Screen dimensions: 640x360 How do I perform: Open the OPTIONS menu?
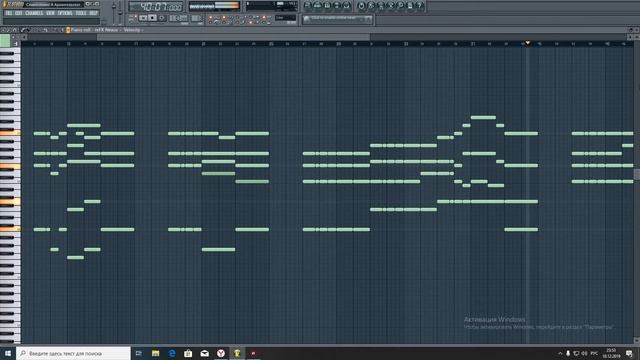(64, 13)
